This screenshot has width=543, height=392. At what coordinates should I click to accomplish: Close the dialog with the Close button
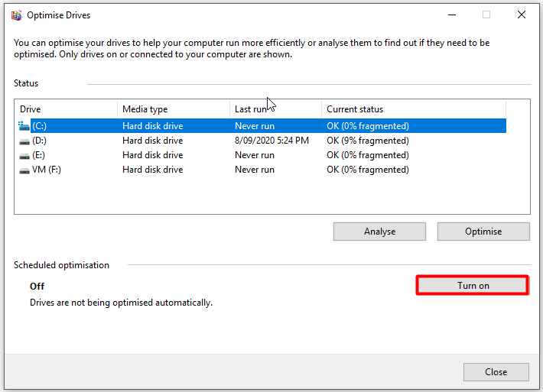pyautogui.click(x=496, y=372)
